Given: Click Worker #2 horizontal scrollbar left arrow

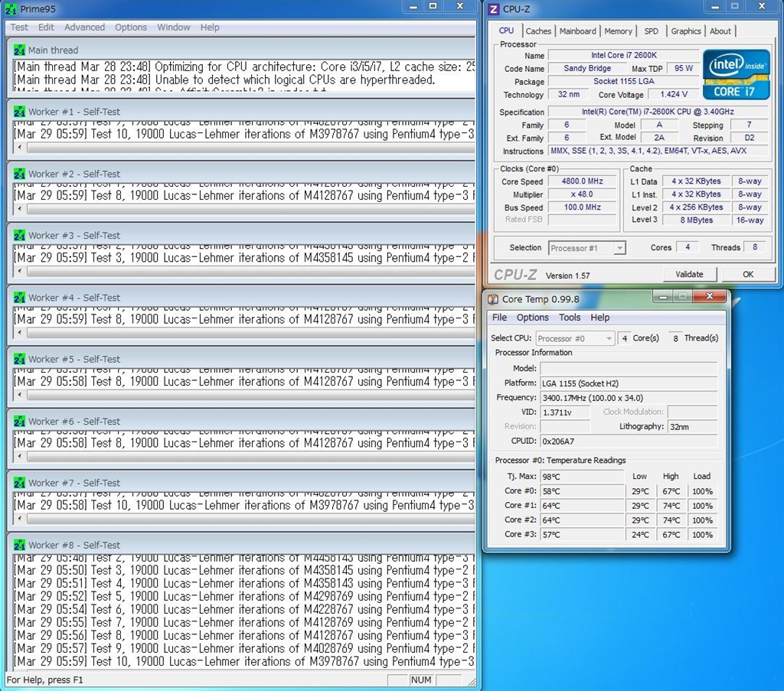Looking at the screenshot, I should pyautogui.click(x=19, y=210).
